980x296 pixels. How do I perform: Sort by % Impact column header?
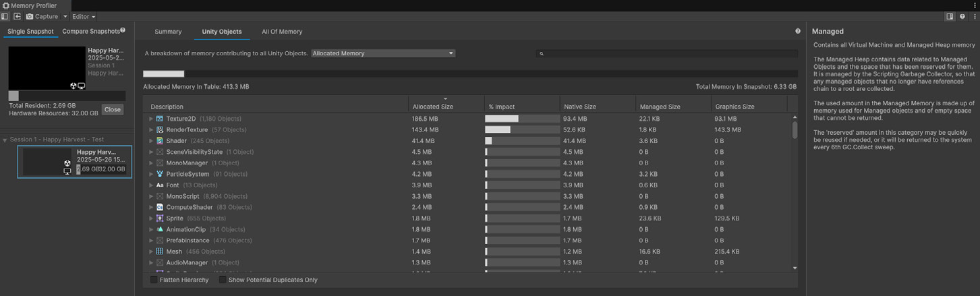click(x=521, y=107)
